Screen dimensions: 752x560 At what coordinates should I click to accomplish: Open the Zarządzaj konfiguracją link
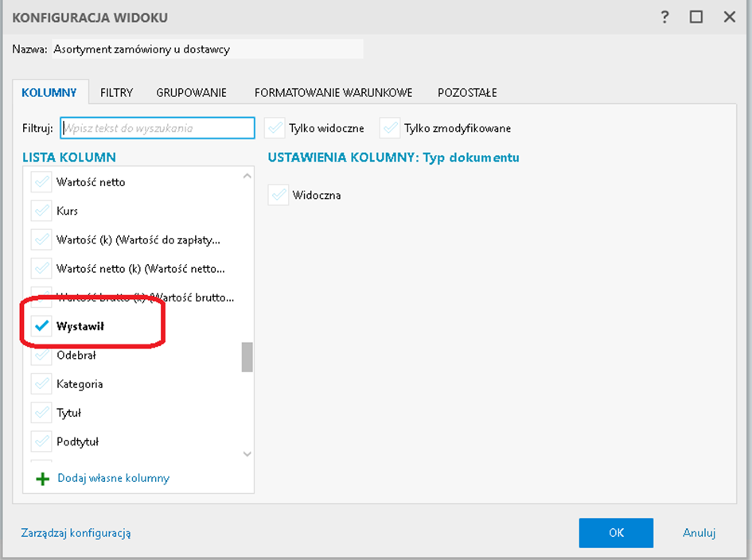76,533
